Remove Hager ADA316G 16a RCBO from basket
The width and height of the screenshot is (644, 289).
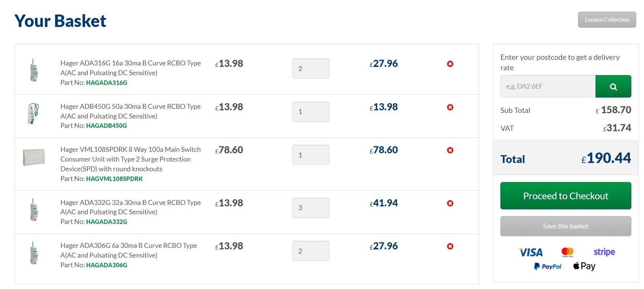pyautogui.click(x=450, y=64)
